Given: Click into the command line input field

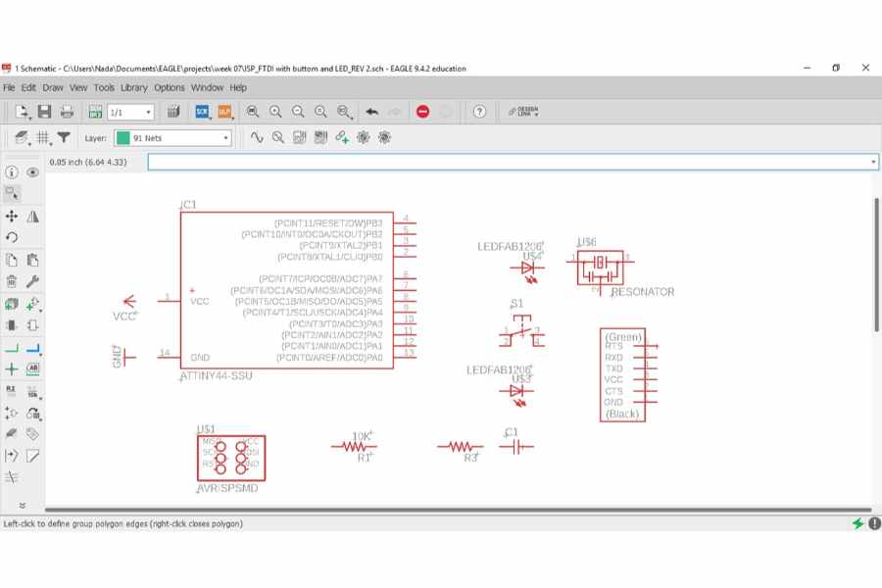Looking at the screenshot, I should pos(508,162).
